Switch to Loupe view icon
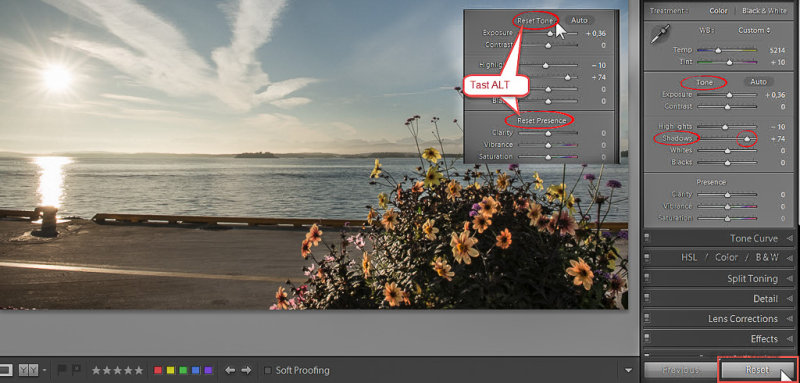The height and width of the screenshot is (383, 800). [x=5, y=370]
